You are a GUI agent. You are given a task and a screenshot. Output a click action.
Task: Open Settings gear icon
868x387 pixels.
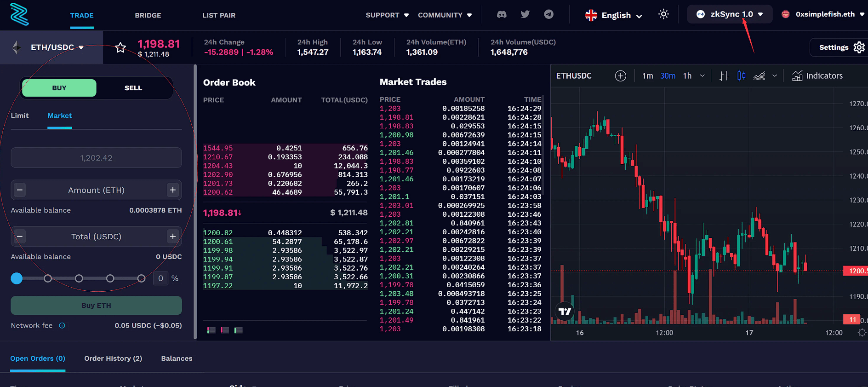tap(859, 47)
